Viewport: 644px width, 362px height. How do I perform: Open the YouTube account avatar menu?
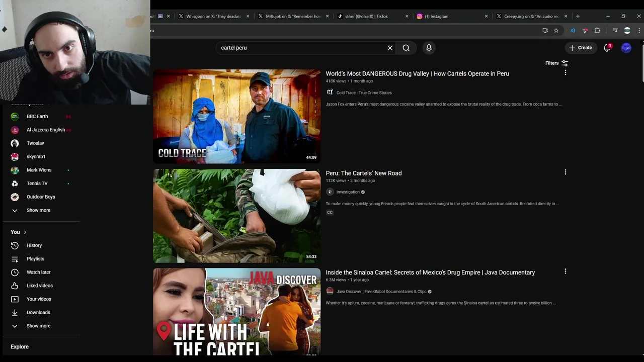pyautogui.click(x=626, y=48)
